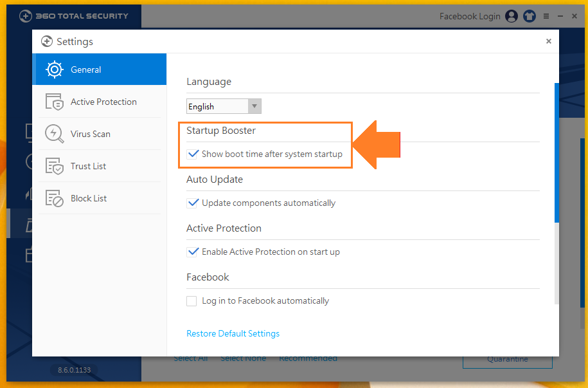The image size is (588, 388).
Task: Click the Virus Scan magnifier icon
Action: click(x=55, y=134)
